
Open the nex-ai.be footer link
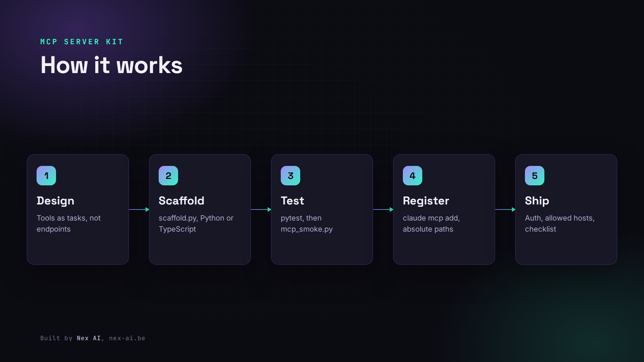127,338
